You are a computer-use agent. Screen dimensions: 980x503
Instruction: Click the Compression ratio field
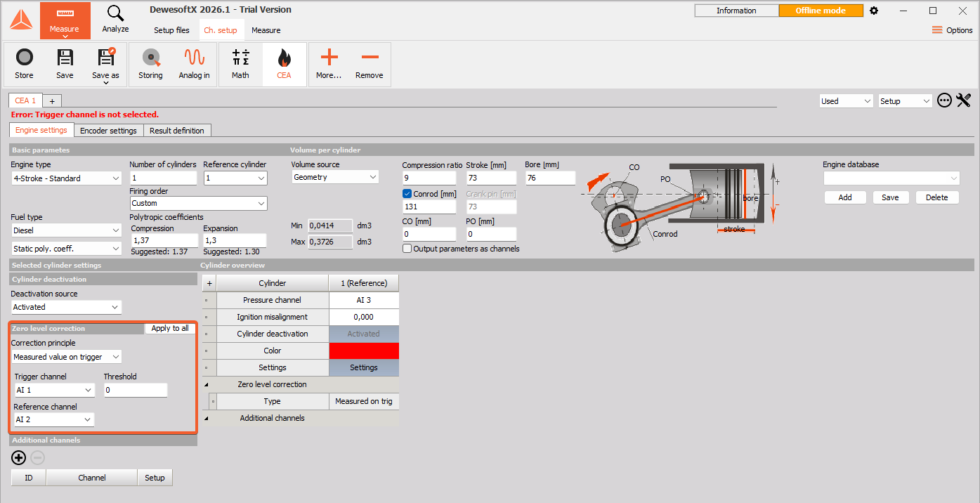pos(429,178)
